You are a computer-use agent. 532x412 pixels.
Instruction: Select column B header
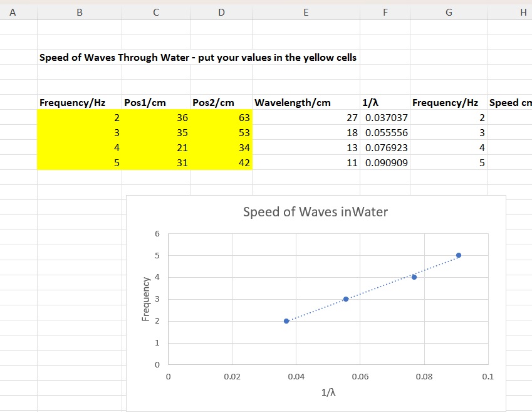tap(79, 12)
